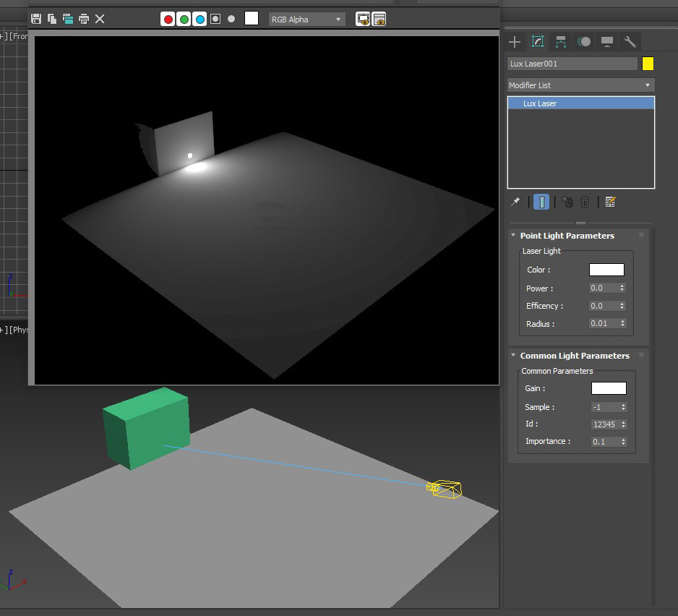Toggle the green channel display
678x616 pixels.
[184, 20]
